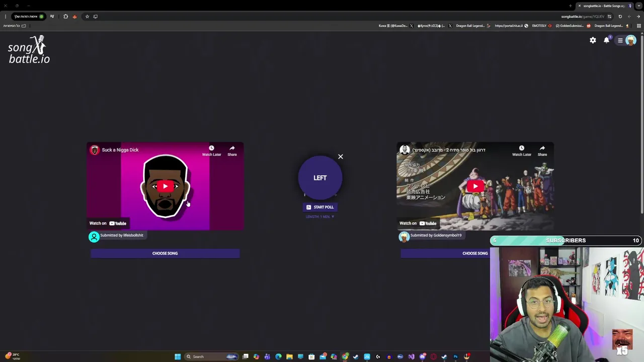Open a new browser tab

pos(571,6)
